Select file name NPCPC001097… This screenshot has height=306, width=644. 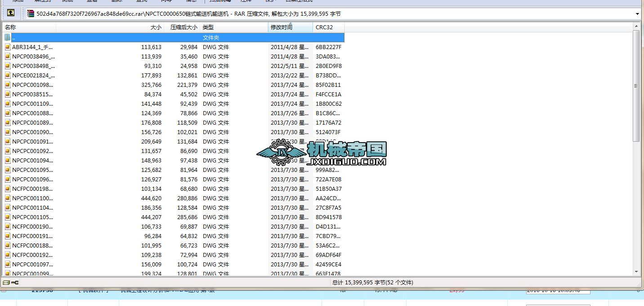(32, 265)
